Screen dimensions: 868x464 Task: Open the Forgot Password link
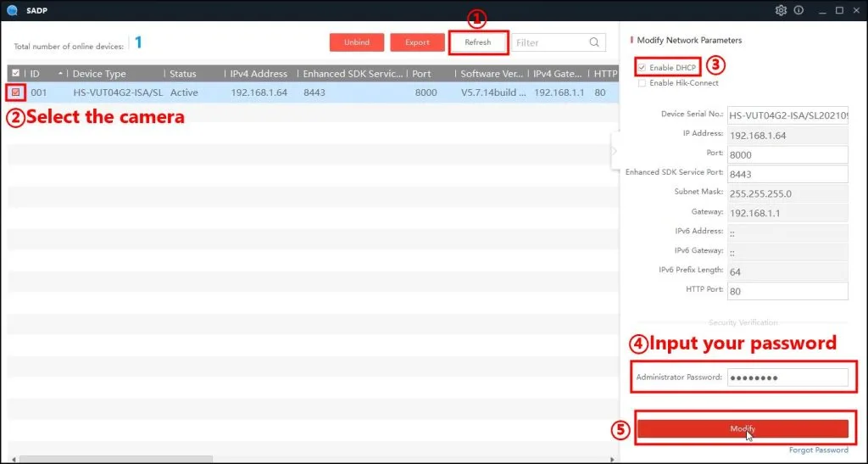tap(818, 450)
